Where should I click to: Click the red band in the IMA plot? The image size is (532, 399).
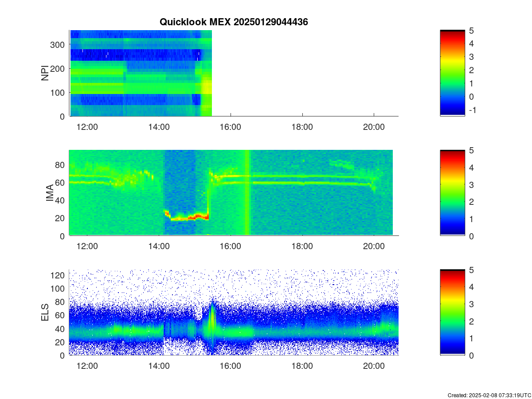(186, 217)
